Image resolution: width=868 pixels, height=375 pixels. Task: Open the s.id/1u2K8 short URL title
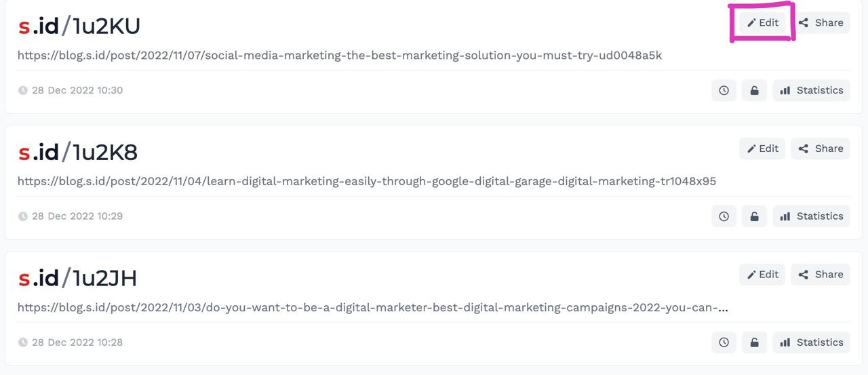[x=77, y=152]
